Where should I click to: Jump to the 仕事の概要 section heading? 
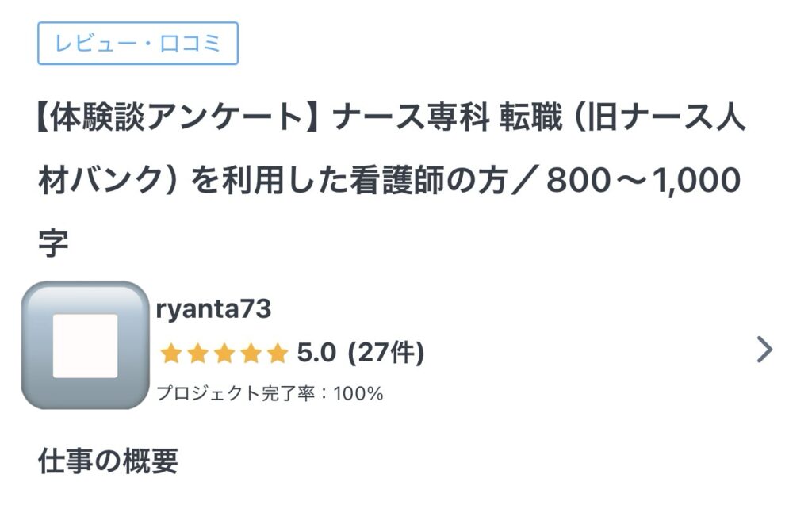pos(109,461)
